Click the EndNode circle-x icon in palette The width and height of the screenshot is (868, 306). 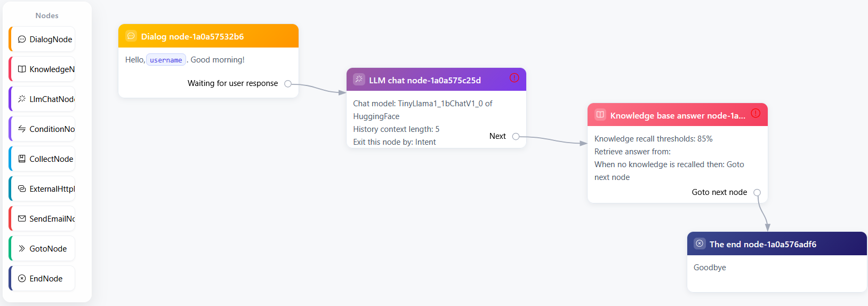tap(22, 279)
